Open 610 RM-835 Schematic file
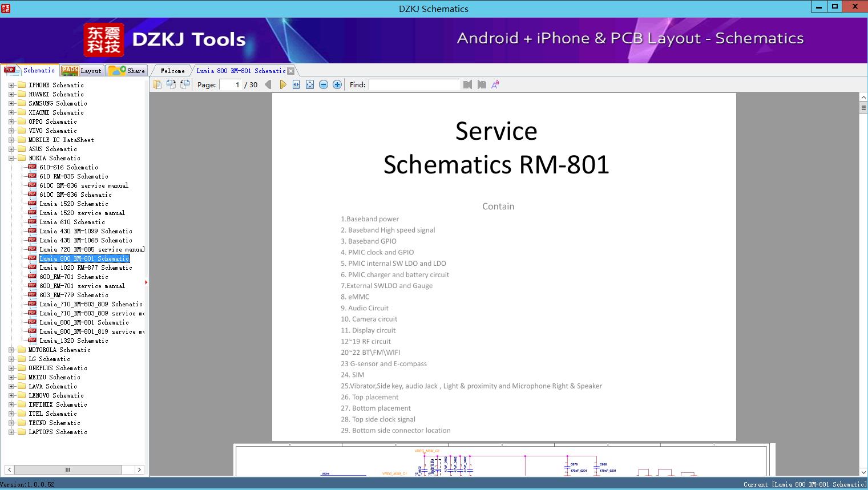 click(x=74, y=176)
